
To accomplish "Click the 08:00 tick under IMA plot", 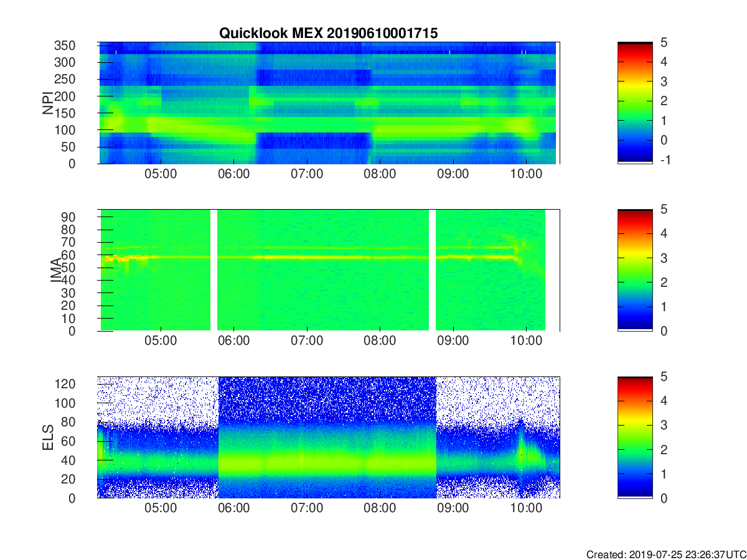I will pyautogui.click(x=380, y=342).
